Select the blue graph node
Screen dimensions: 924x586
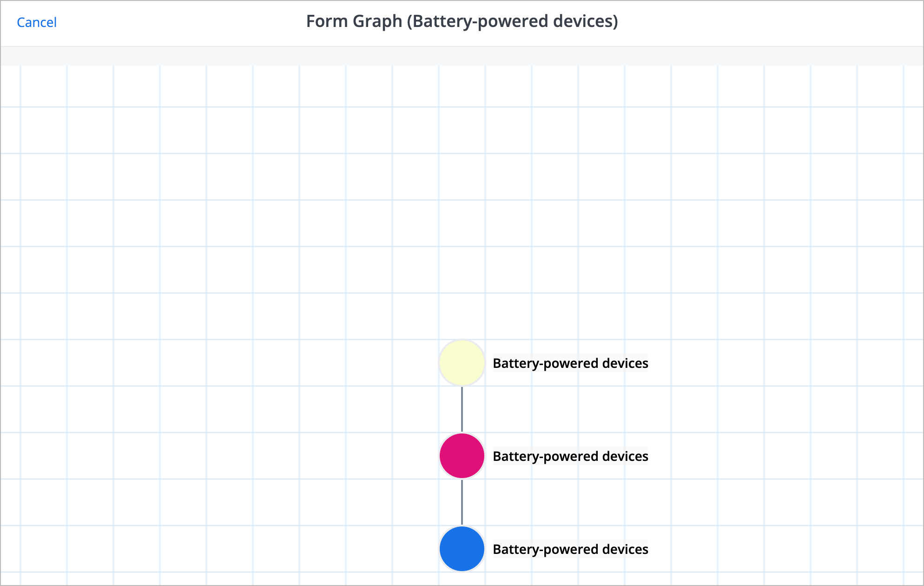pos(462,549)
